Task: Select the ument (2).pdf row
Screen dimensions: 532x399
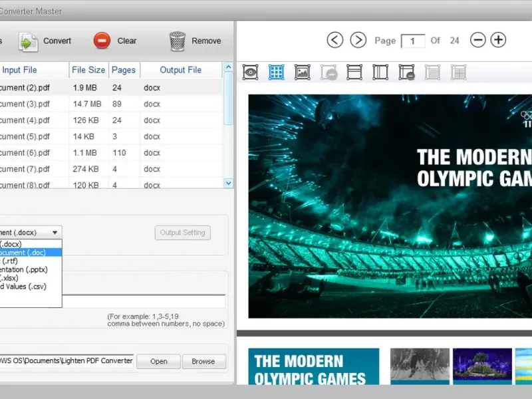Action: point(111,88)
